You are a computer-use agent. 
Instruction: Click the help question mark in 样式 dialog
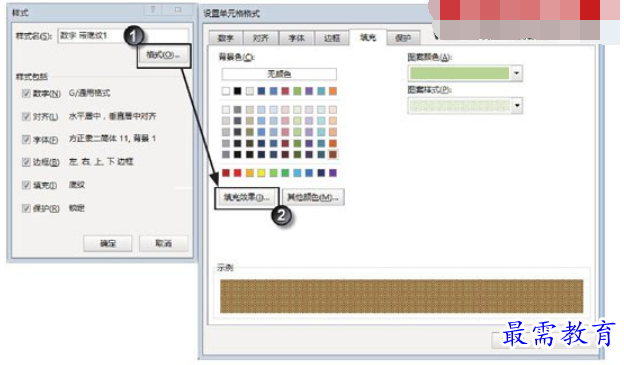coord(153,10)
